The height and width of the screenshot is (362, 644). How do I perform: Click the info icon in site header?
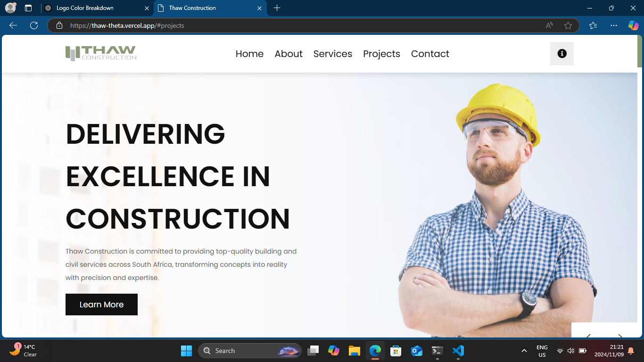point(561,54)
